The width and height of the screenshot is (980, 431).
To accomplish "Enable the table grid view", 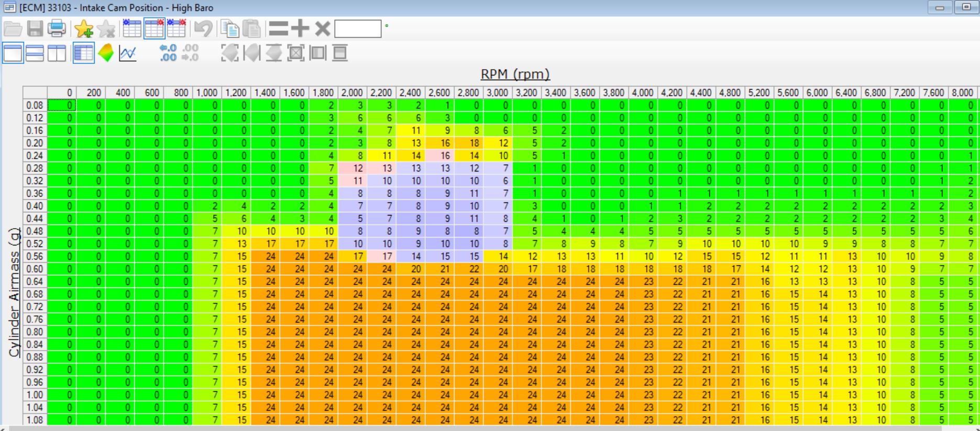I will coord(84,53).
